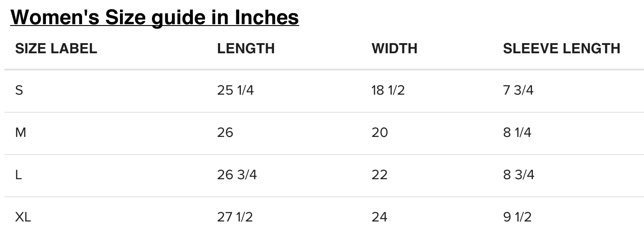Viewport: 644px width, 236px height.
Task: Click the 27 1/2 length value
Action: pos(235,217)
